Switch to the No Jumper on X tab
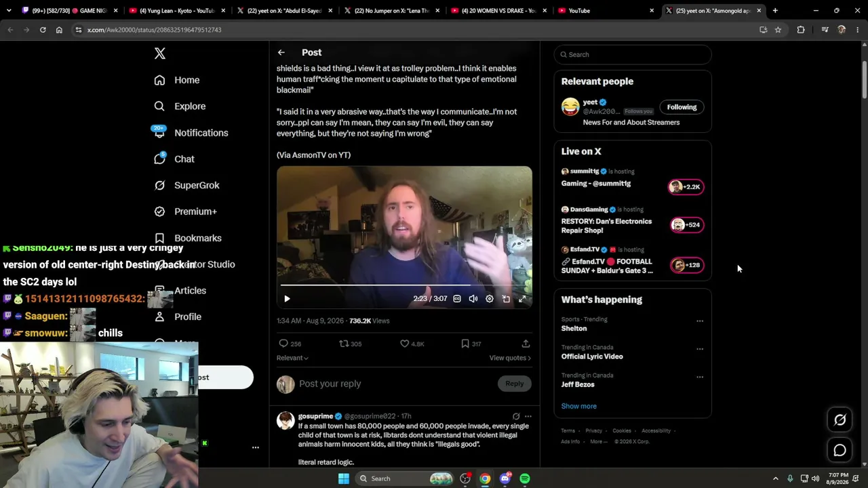868x488 pixels. (392, 11)
